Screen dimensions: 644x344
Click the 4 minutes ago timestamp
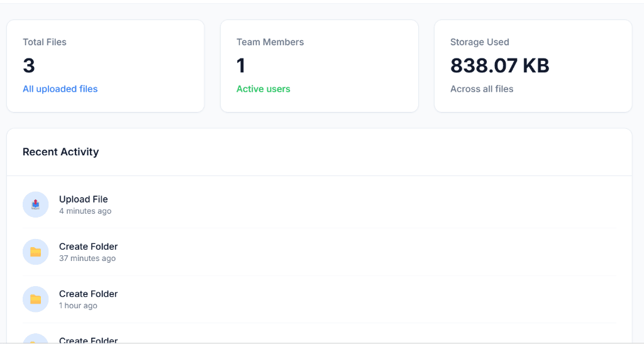click(x=85, y=211)
